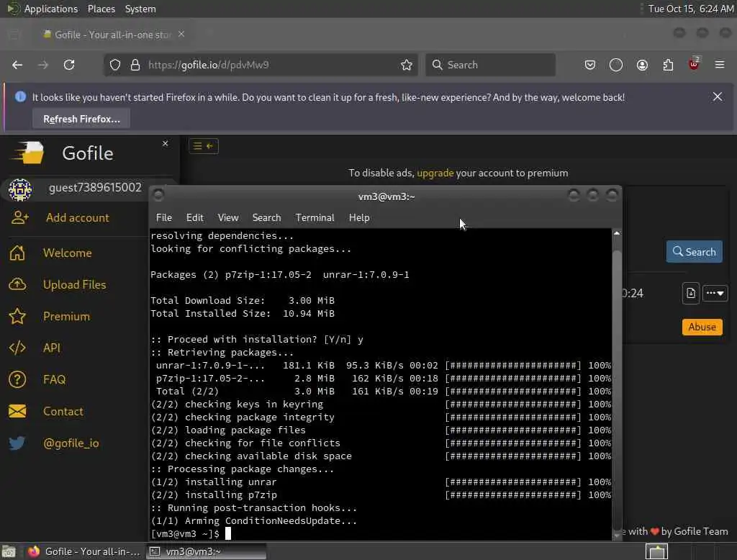Go to Welcome page in sidebar
The image size is (737, 560).
(x=68, y=253)
